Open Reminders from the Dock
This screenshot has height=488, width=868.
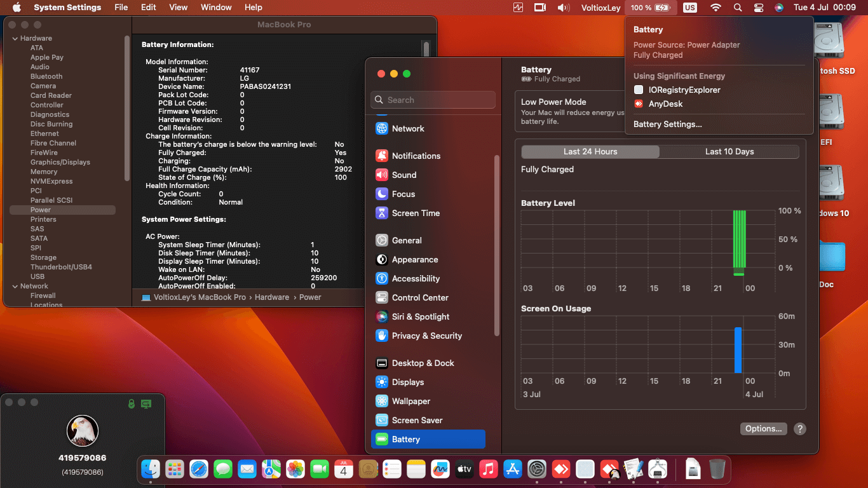(x=392, y=470)
